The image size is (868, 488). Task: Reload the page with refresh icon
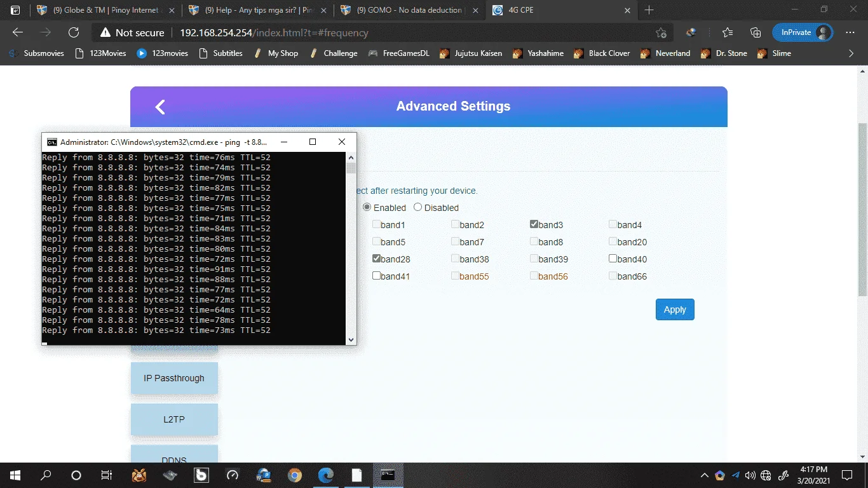pyautogui.click(x=74, y=32)
